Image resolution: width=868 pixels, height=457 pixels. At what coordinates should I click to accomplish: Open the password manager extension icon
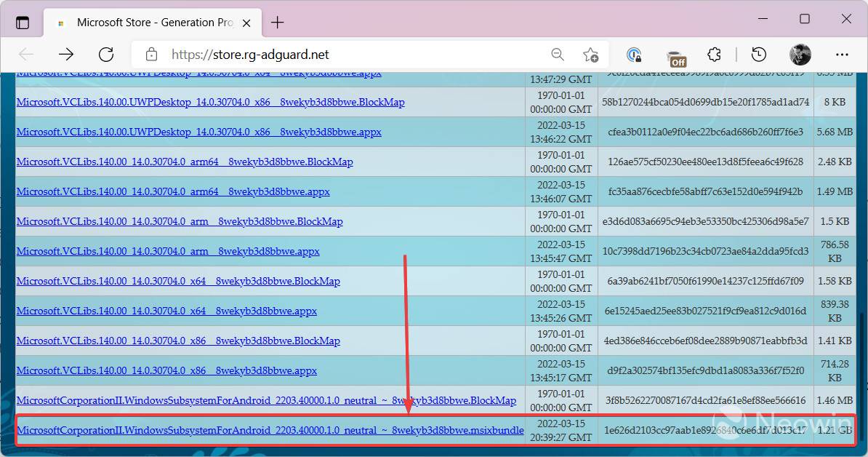pyautogui.click(x=633, y=54)
